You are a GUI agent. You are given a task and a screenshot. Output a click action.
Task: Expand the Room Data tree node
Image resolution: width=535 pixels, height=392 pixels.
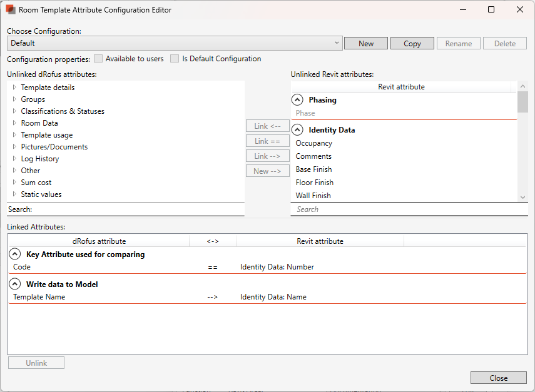tap(14, 123)
